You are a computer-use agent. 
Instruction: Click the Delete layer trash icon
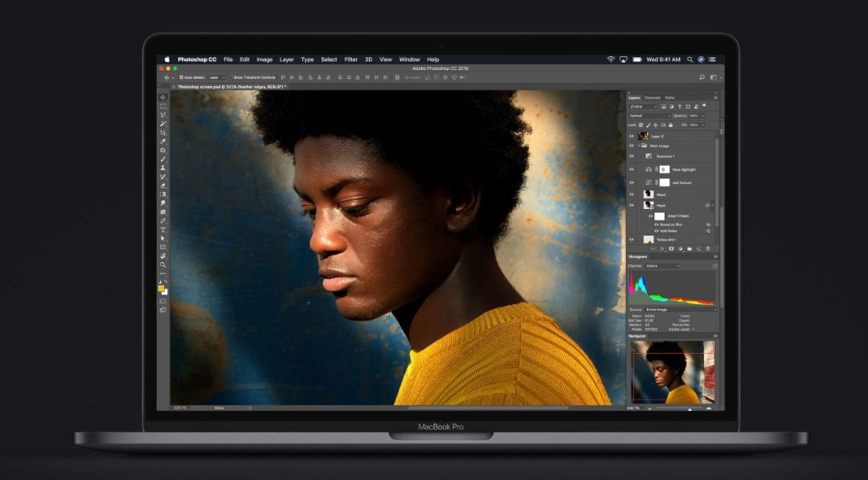(x=707, y=249)
